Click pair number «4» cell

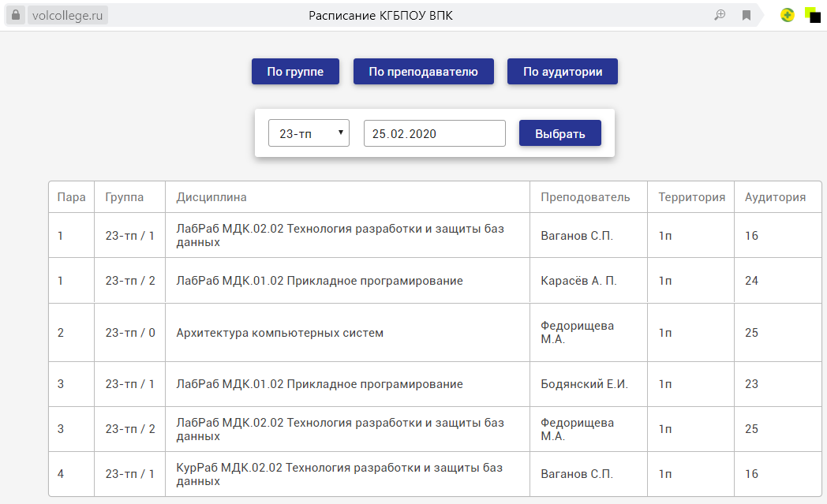pos(71,474)
